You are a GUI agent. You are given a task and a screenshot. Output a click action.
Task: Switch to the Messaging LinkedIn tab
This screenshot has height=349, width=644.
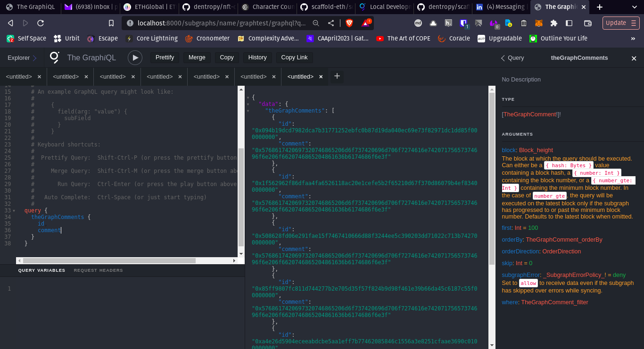coord(501,7)
